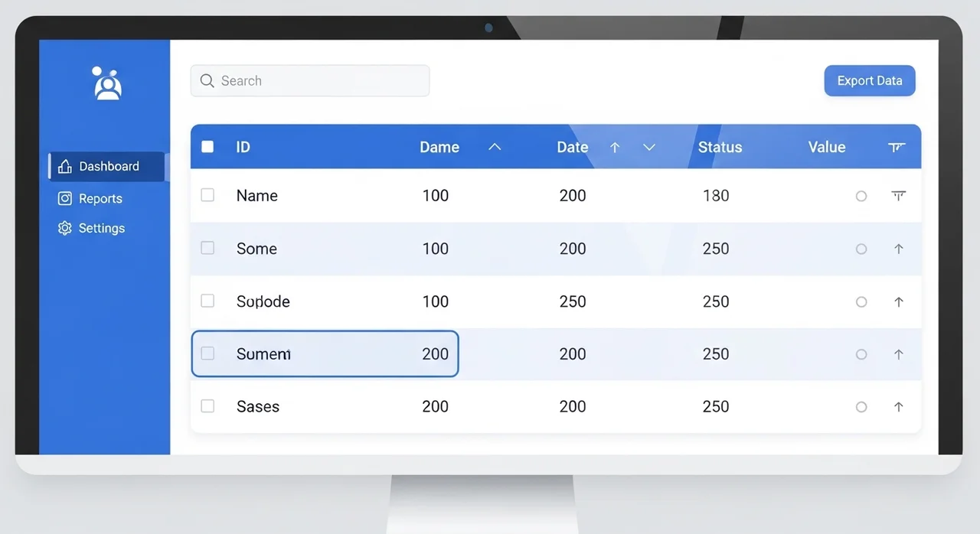Viewport: 980px width, 534px height.
Task: Select the Sumem row name cell
Action: tap(263, 354)
